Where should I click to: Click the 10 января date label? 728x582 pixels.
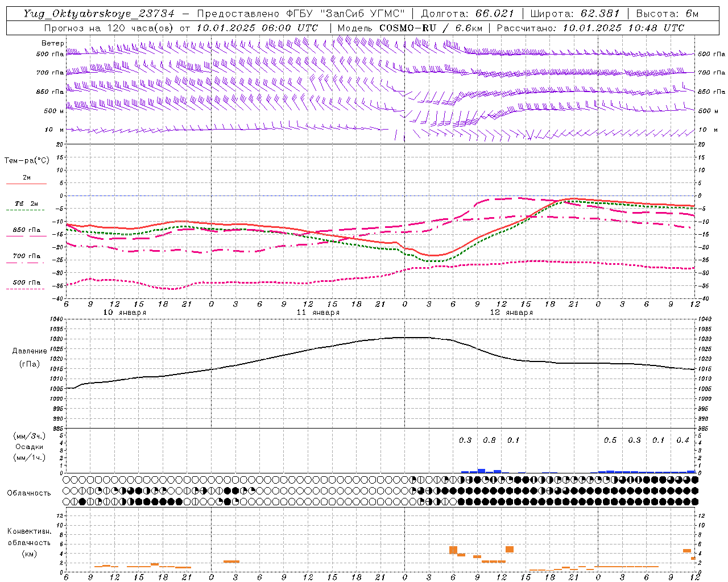pos(125,313)
